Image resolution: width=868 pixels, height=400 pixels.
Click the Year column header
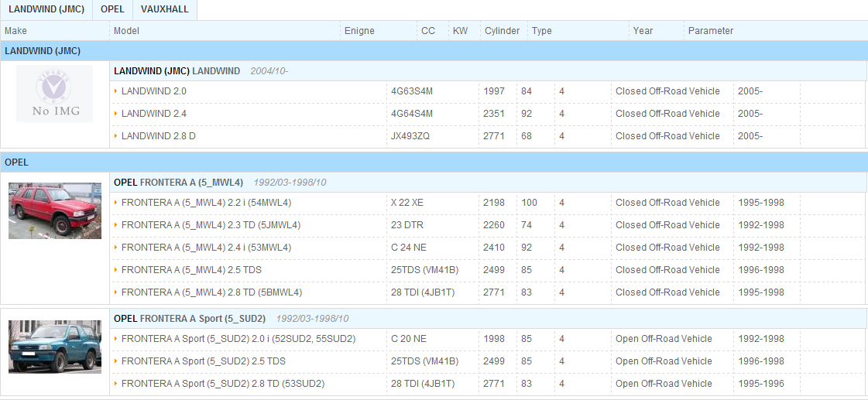pyautogui.click(x=643, y=31)
